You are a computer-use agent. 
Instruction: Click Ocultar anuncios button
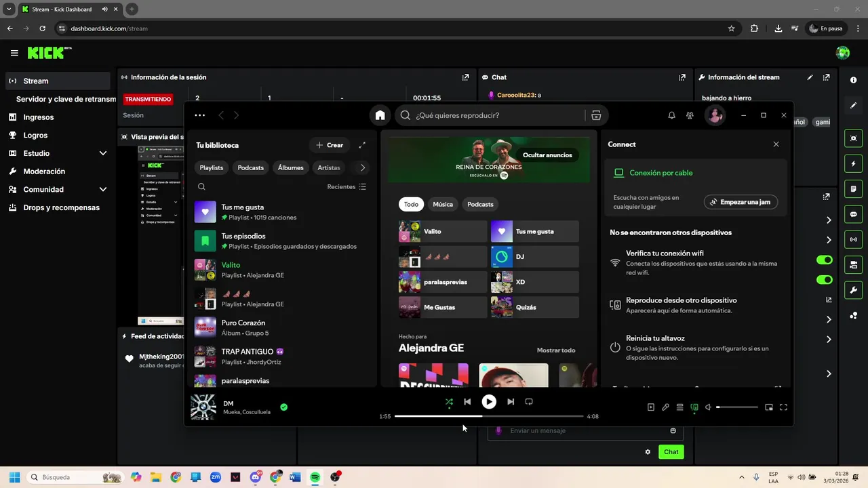[547, 155]
